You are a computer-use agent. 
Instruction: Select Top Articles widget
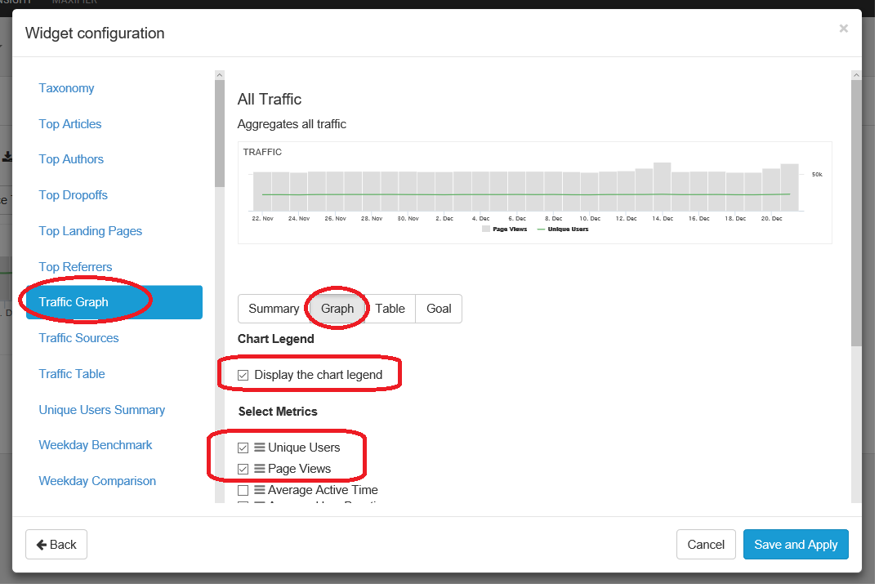[70, 124]
